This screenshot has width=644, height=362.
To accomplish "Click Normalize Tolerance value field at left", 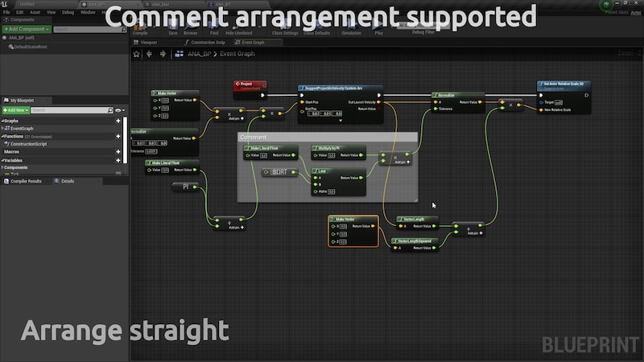I will tap(151, 151).
